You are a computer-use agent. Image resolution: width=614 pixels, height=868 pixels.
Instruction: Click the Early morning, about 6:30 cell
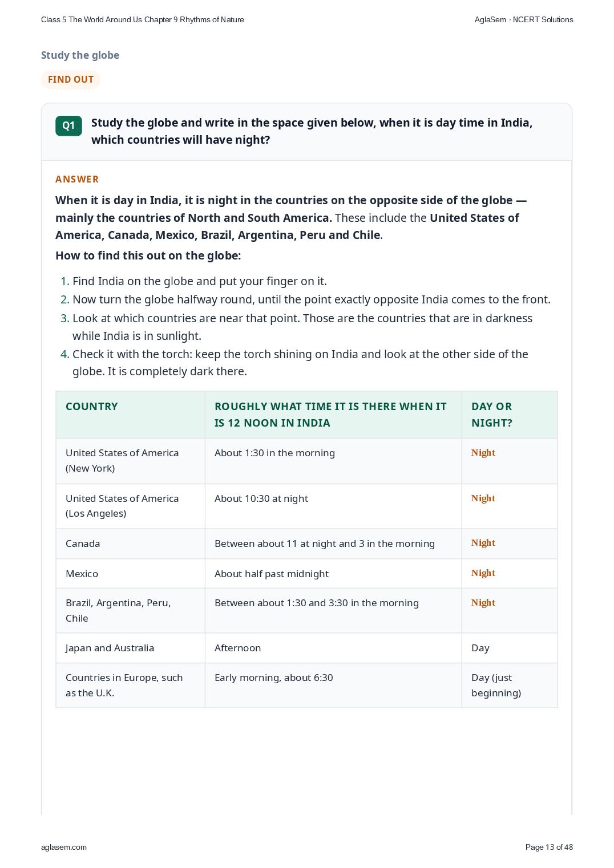[333, 686]
